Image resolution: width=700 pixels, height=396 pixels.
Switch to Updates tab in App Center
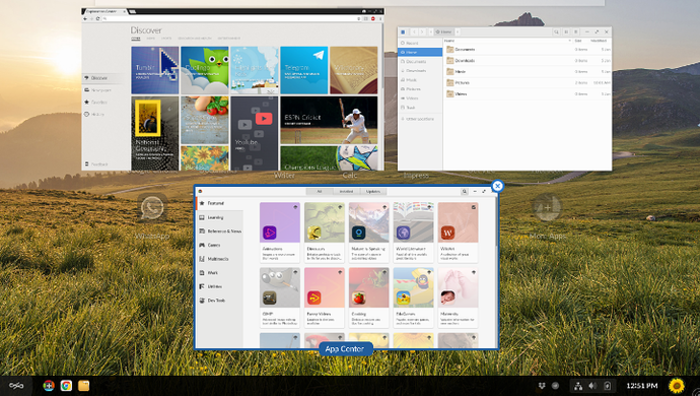[x=373, y=192]
